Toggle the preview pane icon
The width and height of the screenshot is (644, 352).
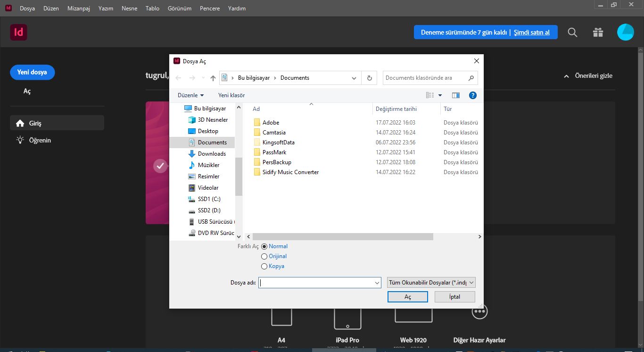tap(455, 95)
